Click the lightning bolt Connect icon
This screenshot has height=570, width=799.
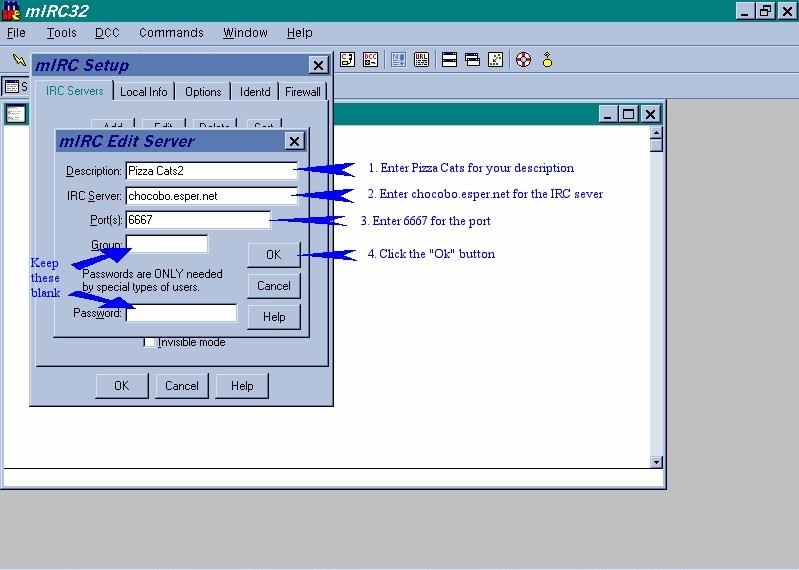tap(19, 60)
